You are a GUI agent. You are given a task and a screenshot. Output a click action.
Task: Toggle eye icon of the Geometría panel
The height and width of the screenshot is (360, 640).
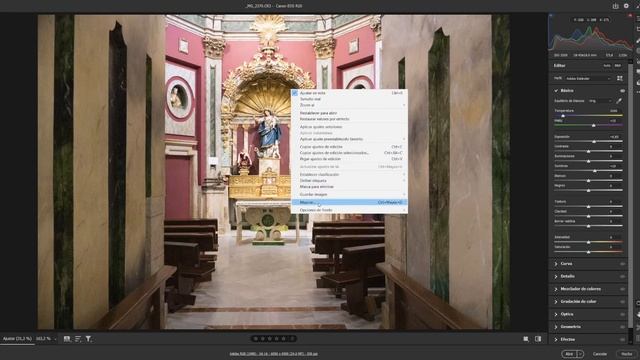(x=622, y=327)
